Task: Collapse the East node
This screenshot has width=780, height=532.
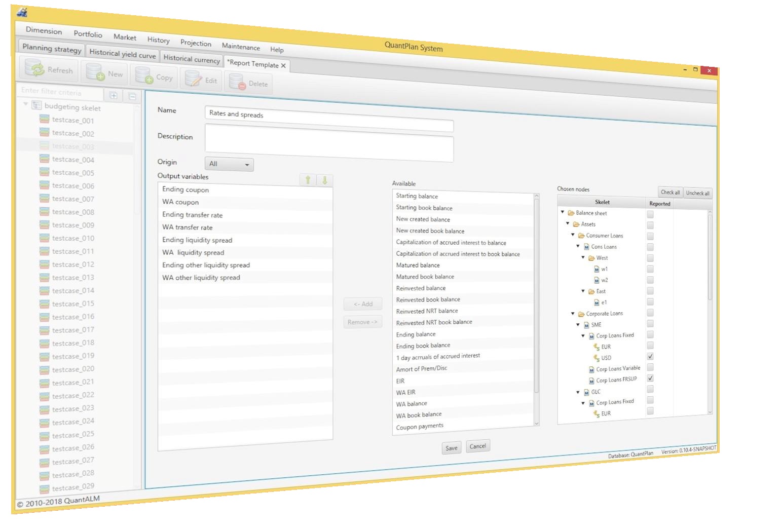Action: point(583,291)
